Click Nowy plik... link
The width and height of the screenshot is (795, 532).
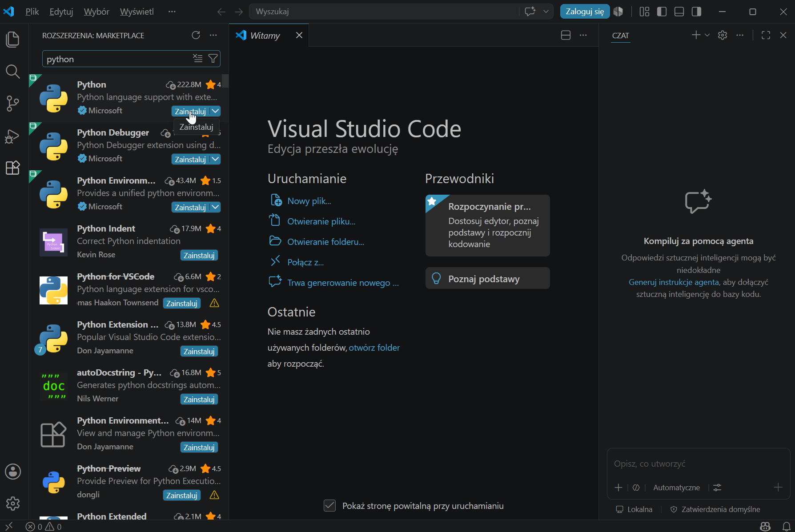tap(309, 201)
